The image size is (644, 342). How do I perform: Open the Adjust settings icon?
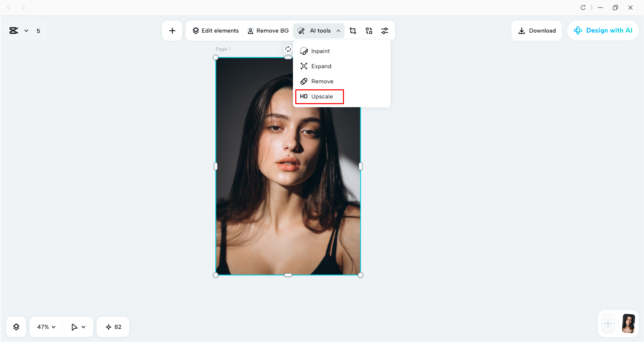pos(385,31)
